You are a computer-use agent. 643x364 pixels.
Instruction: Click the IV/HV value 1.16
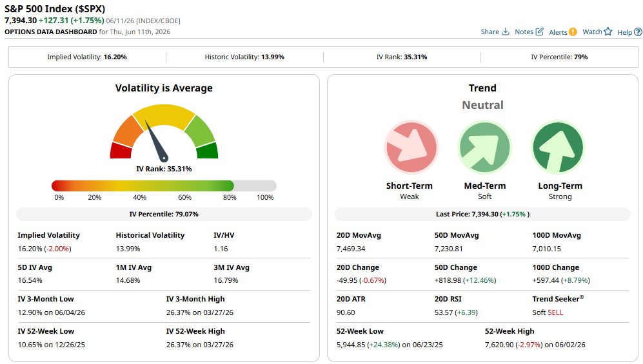(221, 249)
